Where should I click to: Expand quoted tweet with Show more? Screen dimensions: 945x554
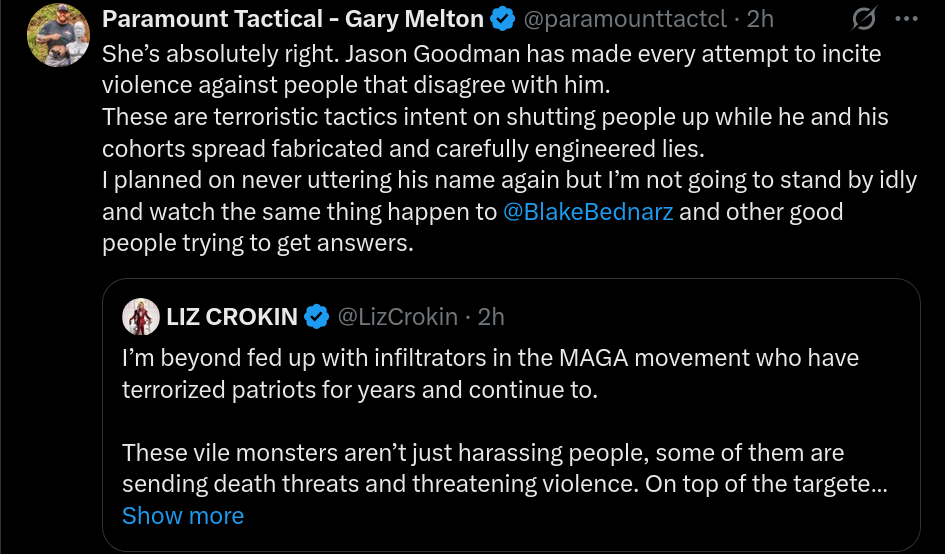tap(183, 516)
